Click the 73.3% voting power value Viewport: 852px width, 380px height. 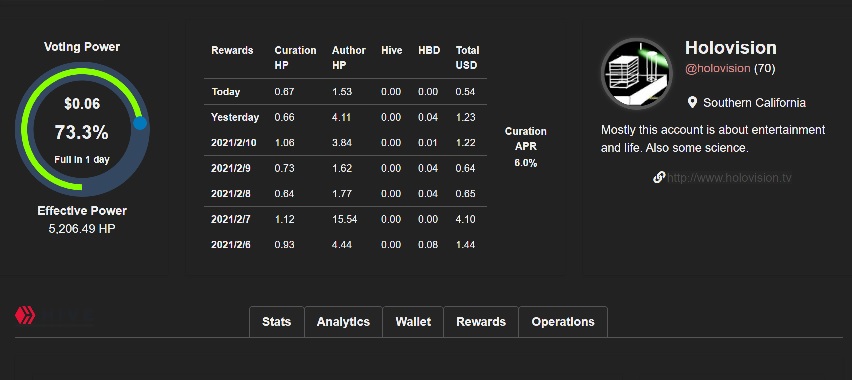(82, 132)
